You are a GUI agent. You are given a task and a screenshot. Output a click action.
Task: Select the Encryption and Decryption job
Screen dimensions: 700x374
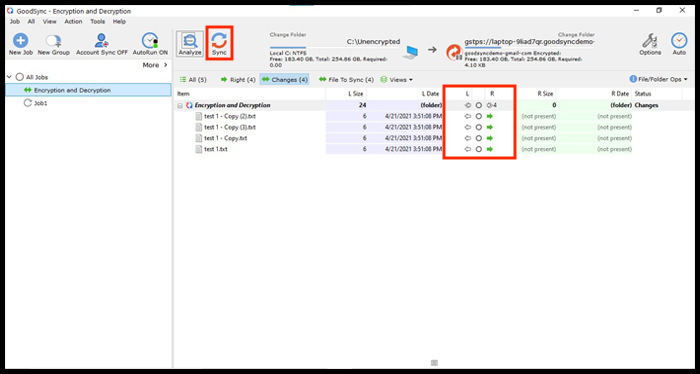(88, 90)
